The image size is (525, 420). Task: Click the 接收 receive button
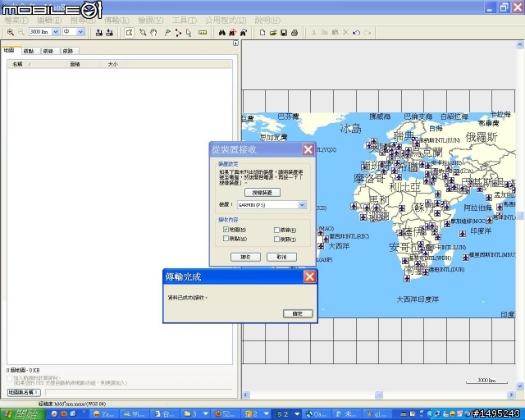(245, 257)
